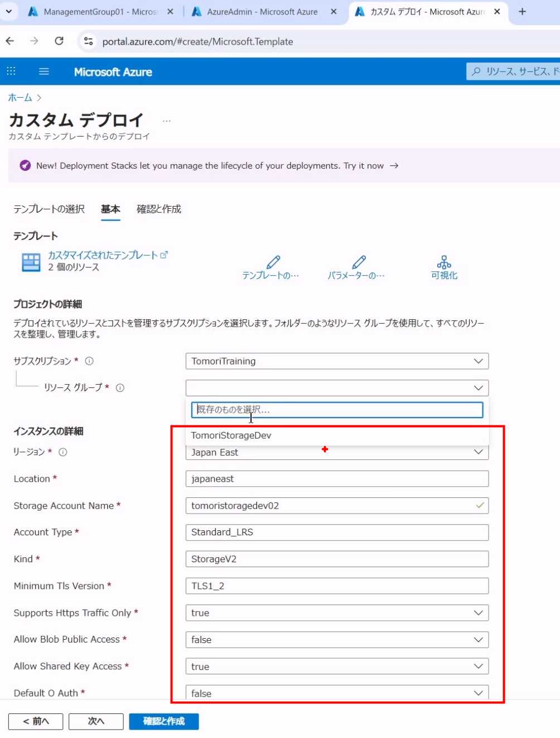The image size is (560, 738).
Task: Click the ellipsis next to カスタム デプロイ
Action: point(166,121)
